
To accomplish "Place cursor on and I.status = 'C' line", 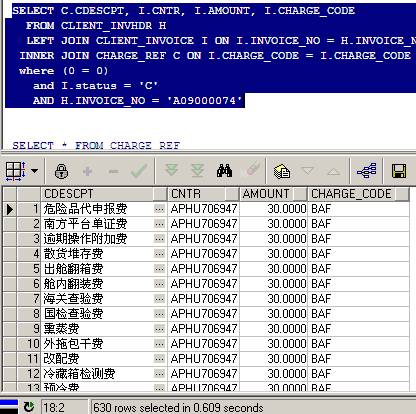I will (95, 86).
